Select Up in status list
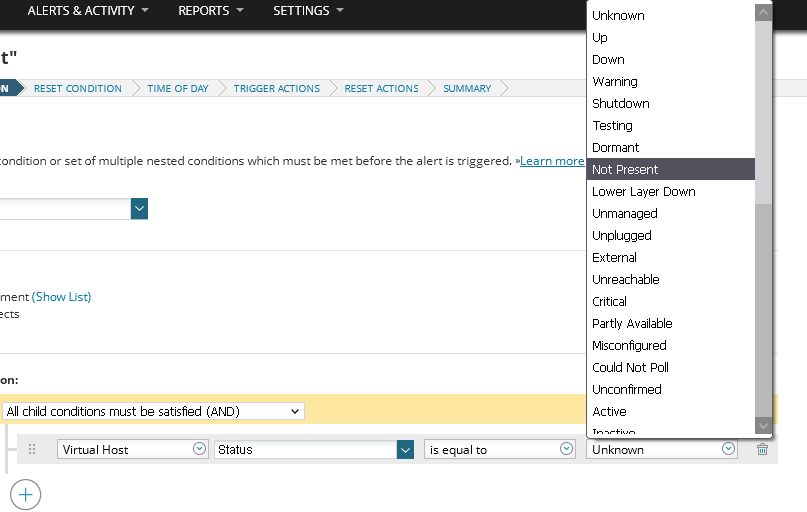This screenshot has width=807, height=512. [x=671, y=38]
